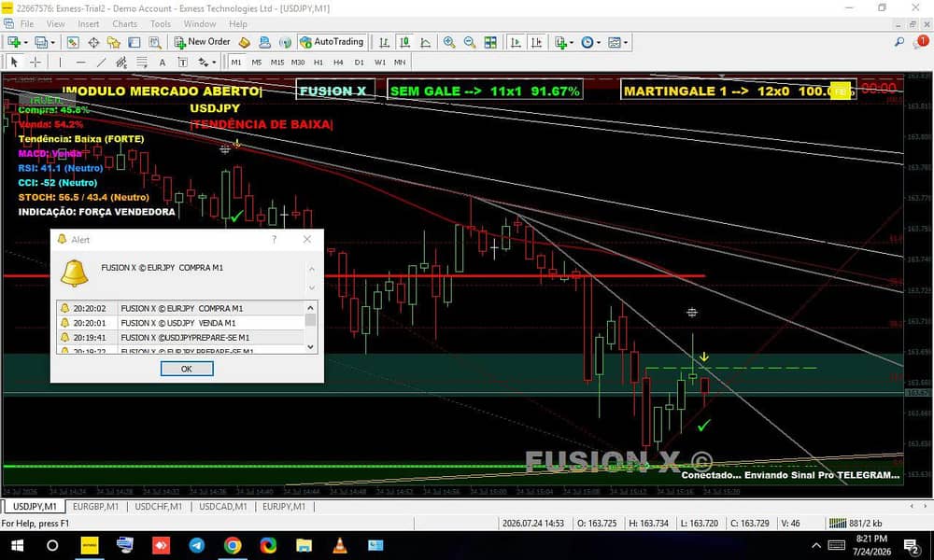Open Google Chrome from the taskbar
Screen dimensions: 934x560
click(x=233, y=545)
